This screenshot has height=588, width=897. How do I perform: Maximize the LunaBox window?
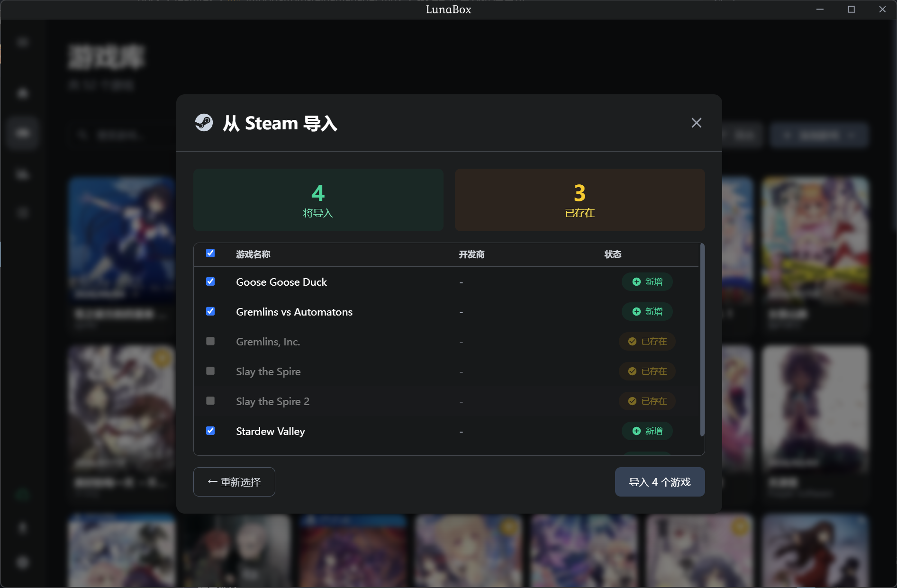pos(851,9)
